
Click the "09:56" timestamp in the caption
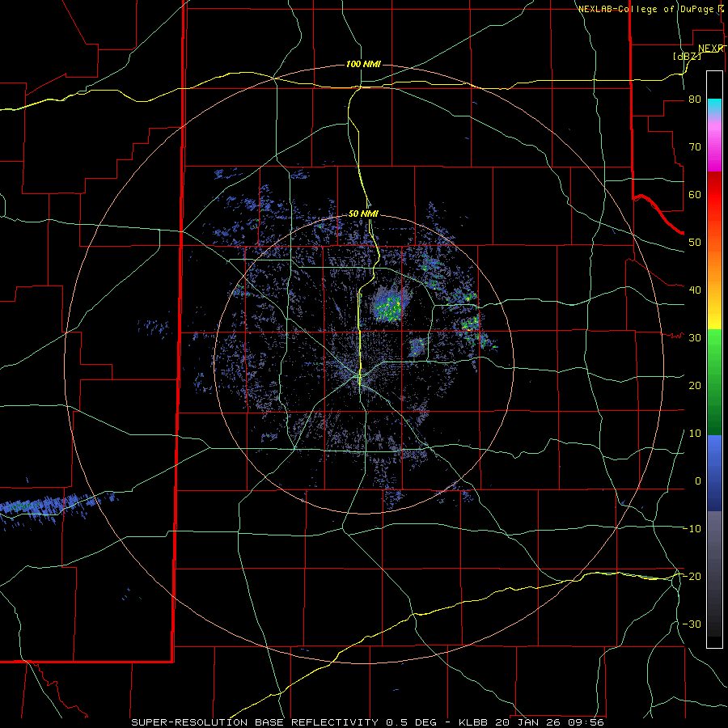(x=585, y=722)
